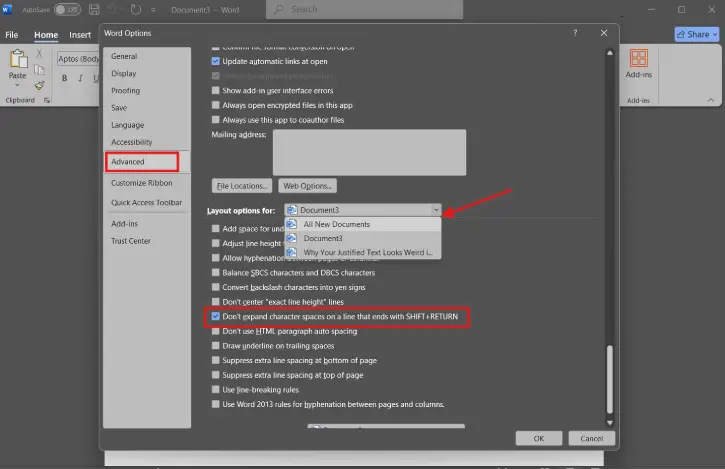Viewport: 725px width, 469px height.
Task: Check Show add-in user interface errors
Action: point(215,90)
